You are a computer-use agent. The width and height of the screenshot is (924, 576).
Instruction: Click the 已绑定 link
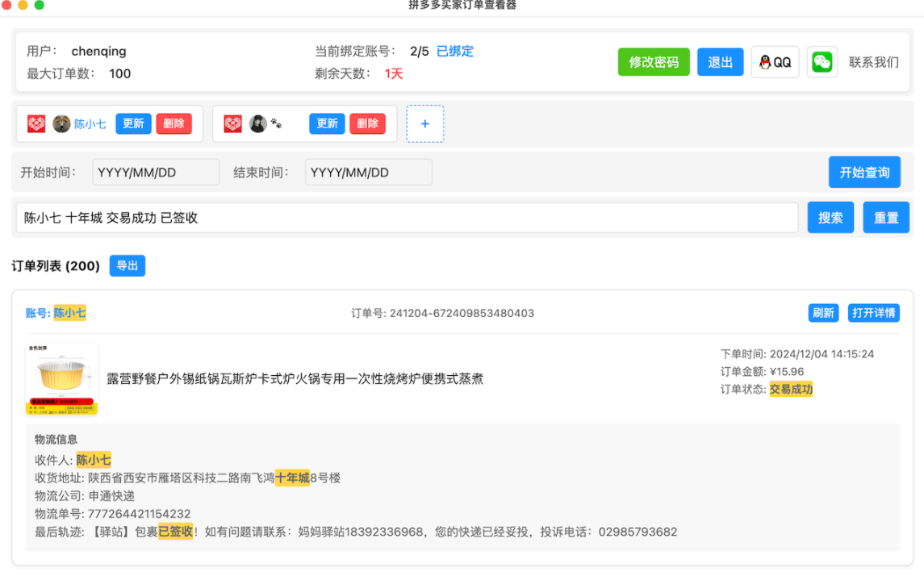[455, 52]
